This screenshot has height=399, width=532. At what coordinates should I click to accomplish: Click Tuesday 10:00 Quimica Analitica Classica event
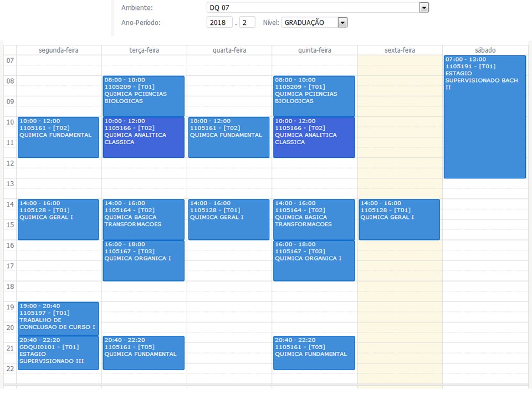point(144,137)
